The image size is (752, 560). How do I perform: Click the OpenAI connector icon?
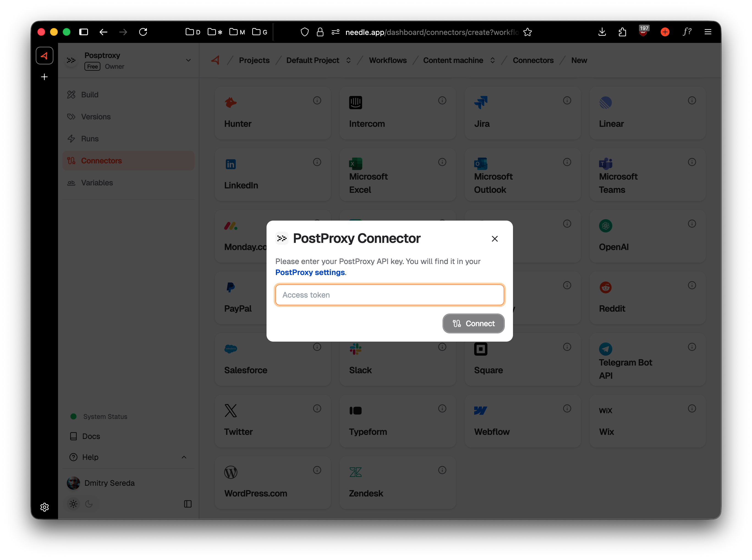(605, 226)
